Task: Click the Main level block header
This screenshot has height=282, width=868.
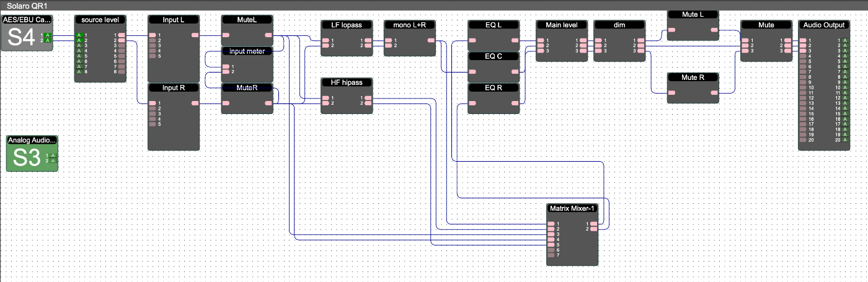Action: [x=561, y=25]
